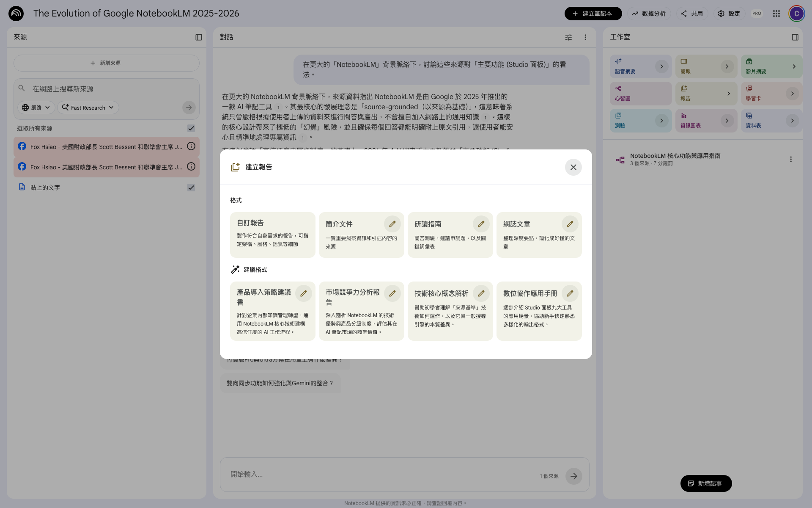Screen dimensions: 812x508
Task: Select suggested question about Gemini 整合
Action: pos(280,383)
